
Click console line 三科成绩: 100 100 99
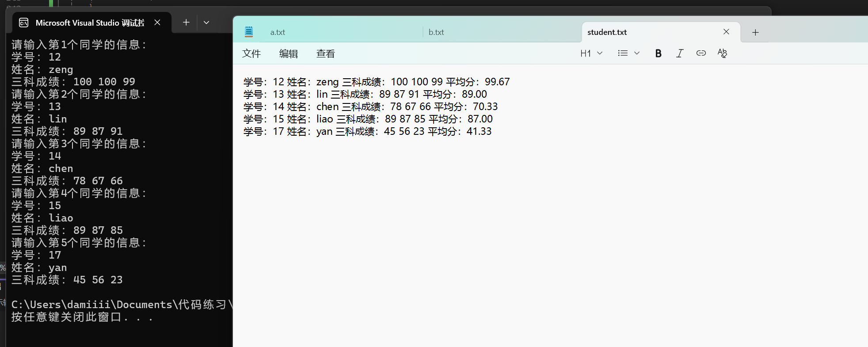coord(73,82)
